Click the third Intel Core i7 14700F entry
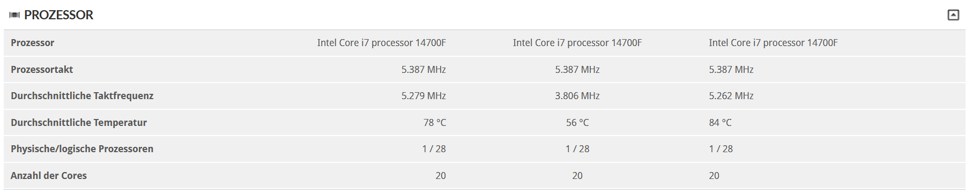Screen dimensions: 980x194 click(773, 43)
